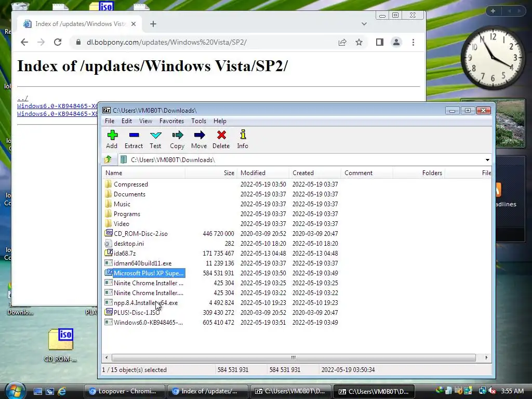
Task: Click the Delete toolbar icon
Action: (221, 139)
